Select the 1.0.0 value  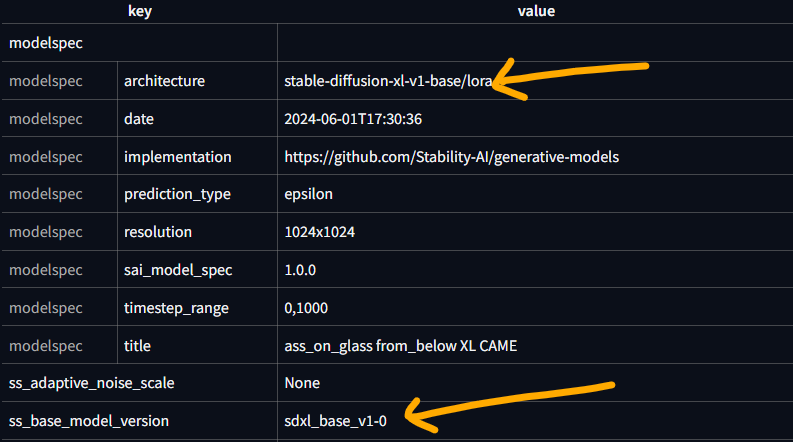click(x=300, y=270)
